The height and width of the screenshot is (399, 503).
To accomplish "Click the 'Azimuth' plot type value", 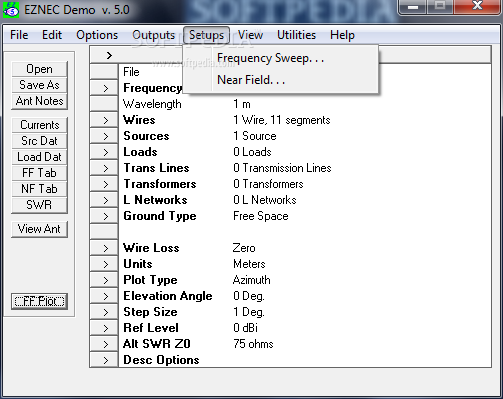I will [252, 280].
